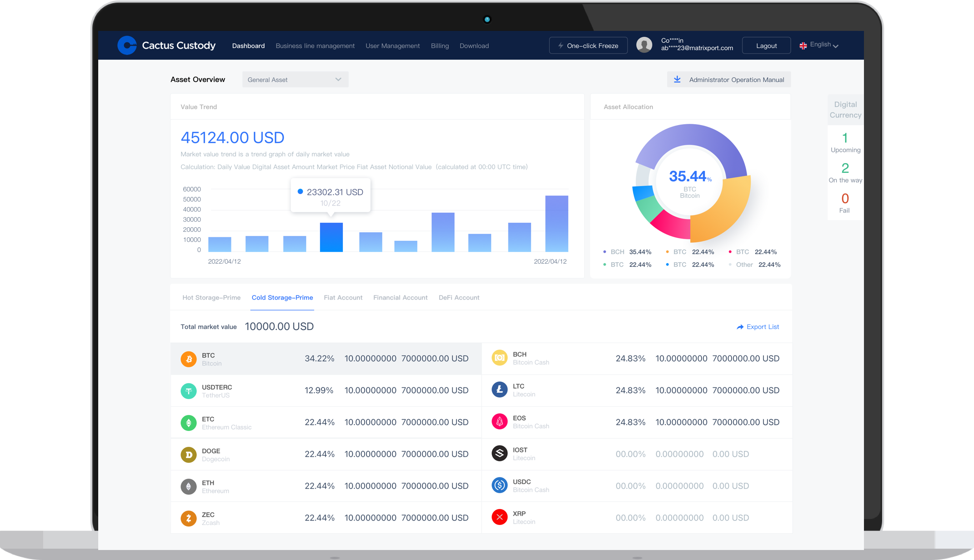The width and height of the screenshot is (974, 560).
Task: Click the highlighted 10/22 chart bar
Action: [331, 237]
